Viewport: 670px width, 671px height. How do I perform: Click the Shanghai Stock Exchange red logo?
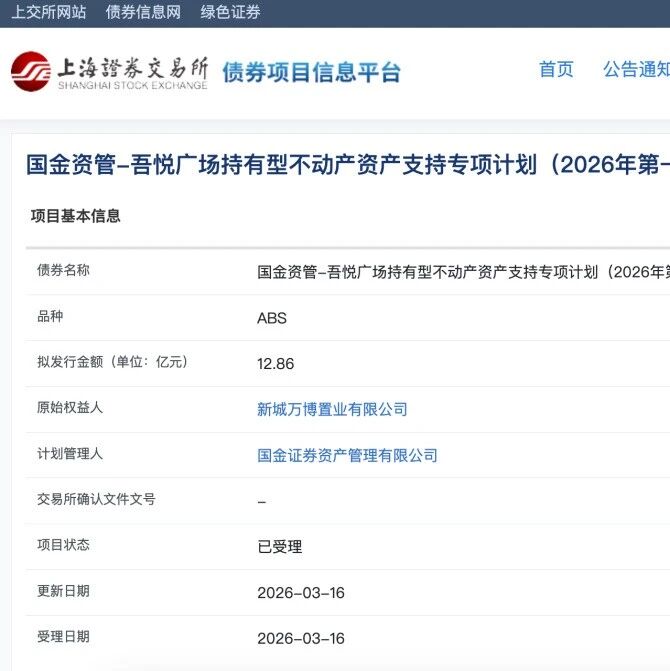(x=30, y=71)
